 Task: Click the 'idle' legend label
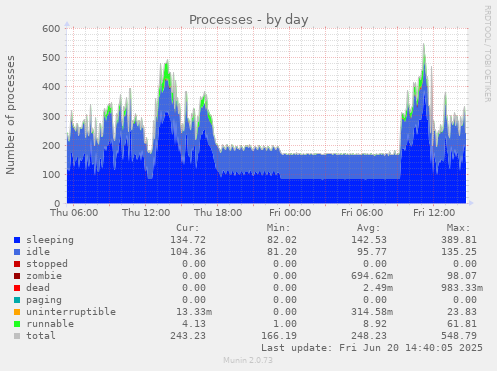[x=38, y=252]
